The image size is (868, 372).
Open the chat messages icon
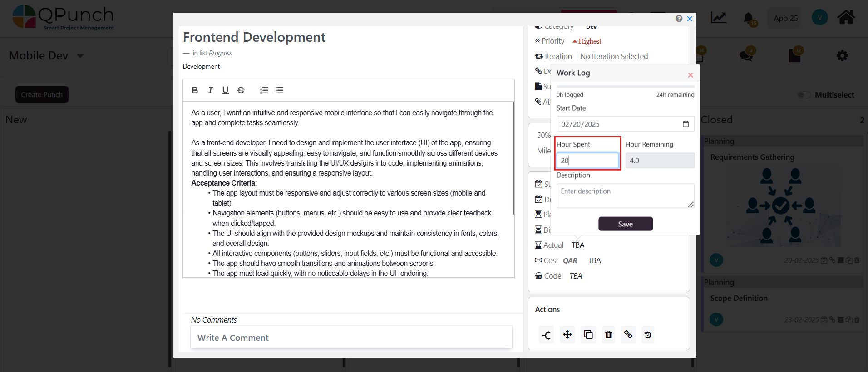(746, 55)
